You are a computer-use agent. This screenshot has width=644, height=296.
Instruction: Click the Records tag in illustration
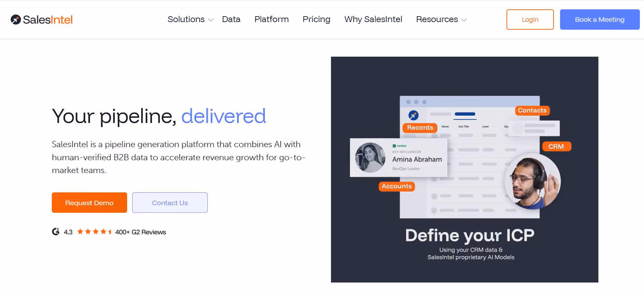[x=420, y=128]
